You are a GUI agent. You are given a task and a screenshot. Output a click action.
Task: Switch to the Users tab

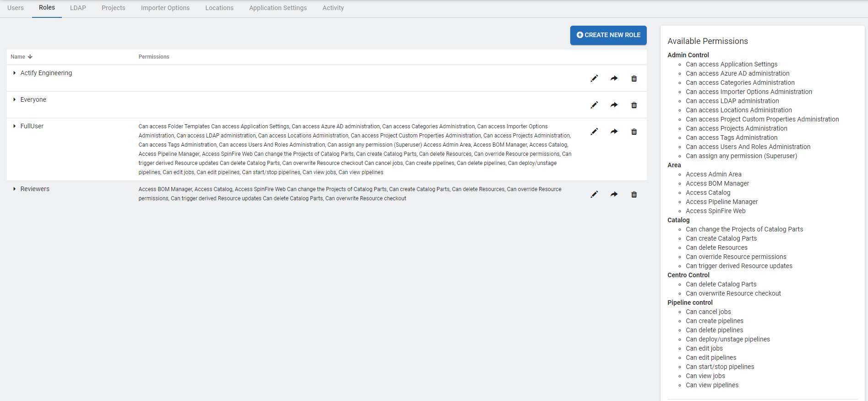(16, 8)
